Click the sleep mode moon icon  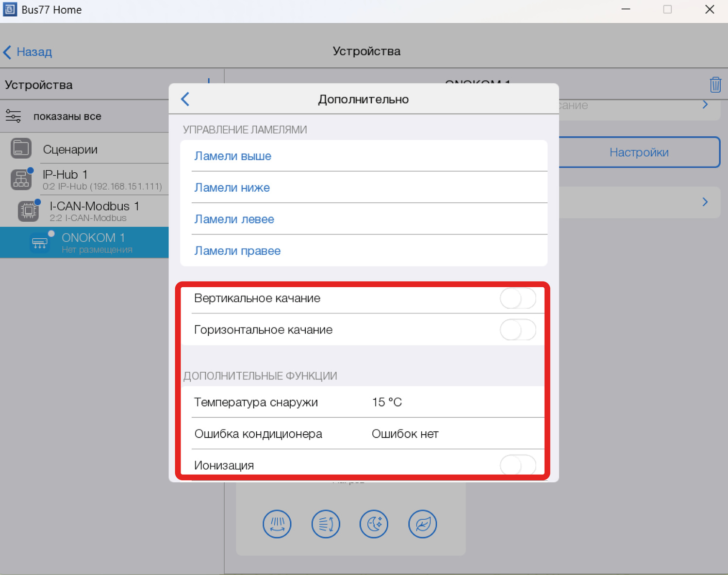click(x=374, y=524)
